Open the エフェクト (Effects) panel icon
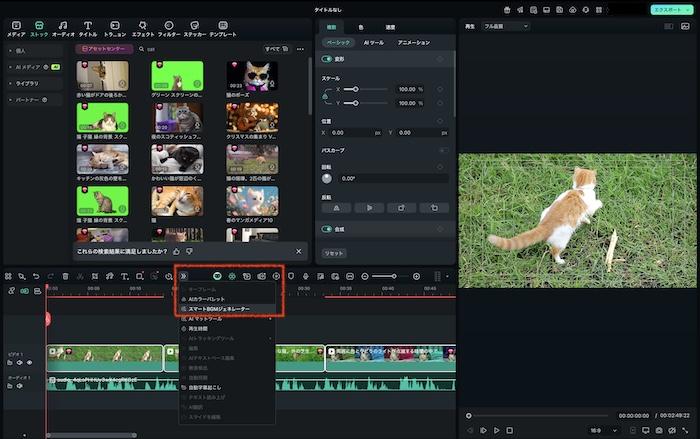This screenshot has width=700, height=439. point(143,24)
